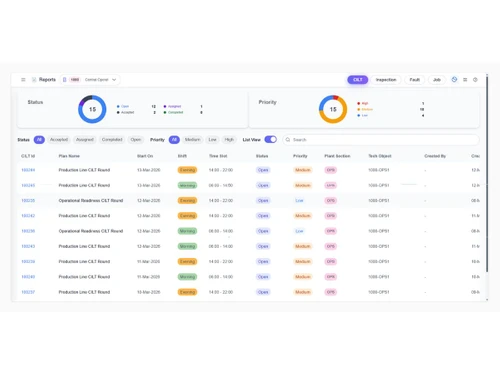Click into the Search field

381,140
